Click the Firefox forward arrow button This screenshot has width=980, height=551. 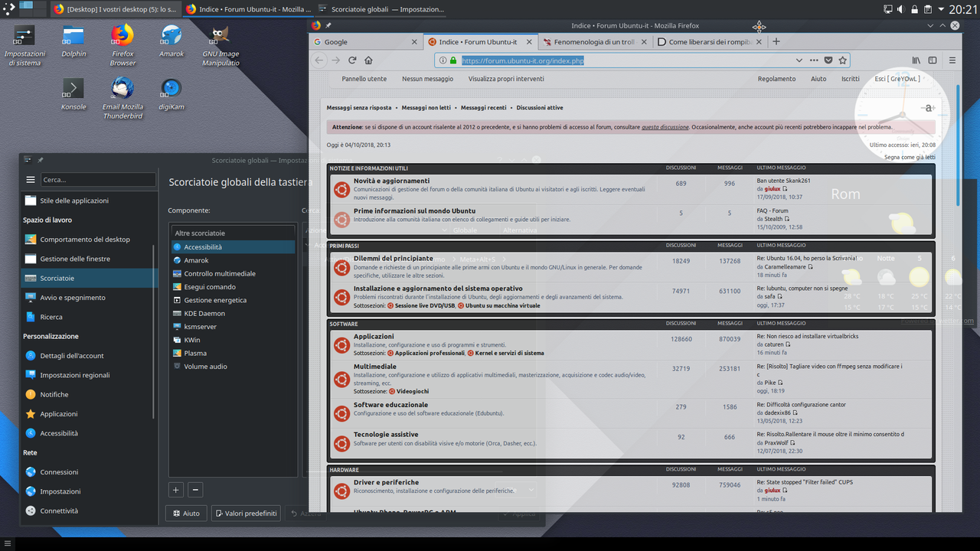point(335,60)
